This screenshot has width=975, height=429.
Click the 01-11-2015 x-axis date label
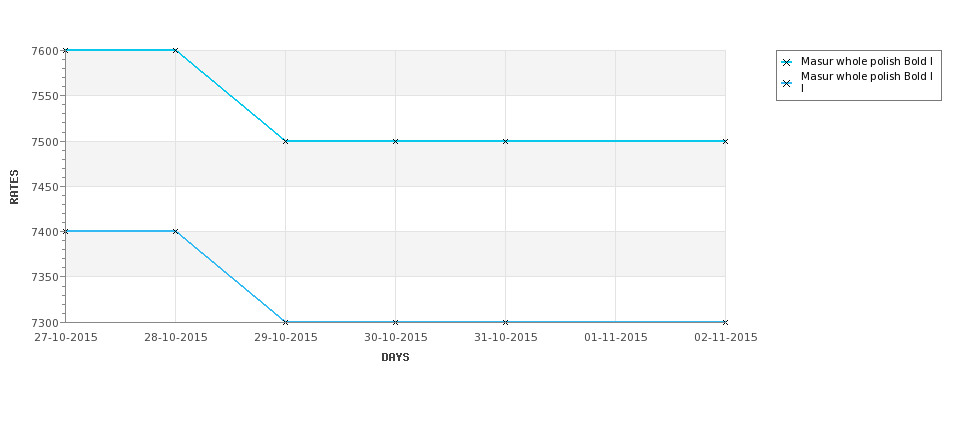[616, 338]
